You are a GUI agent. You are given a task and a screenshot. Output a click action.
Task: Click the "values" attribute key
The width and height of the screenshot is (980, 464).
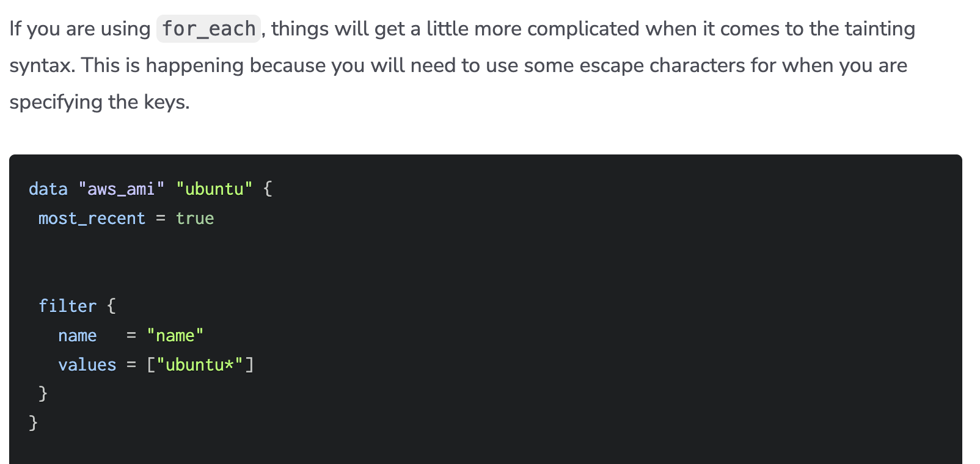pos(87,365)
